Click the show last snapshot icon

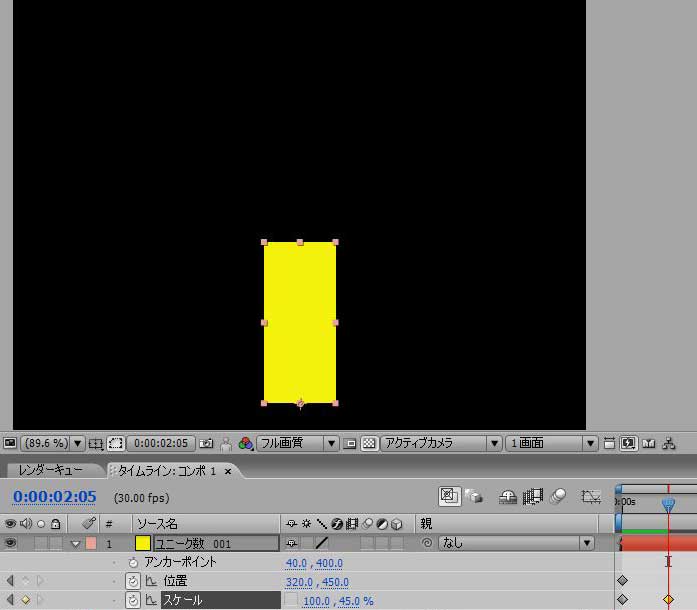(x=226, y=444)
